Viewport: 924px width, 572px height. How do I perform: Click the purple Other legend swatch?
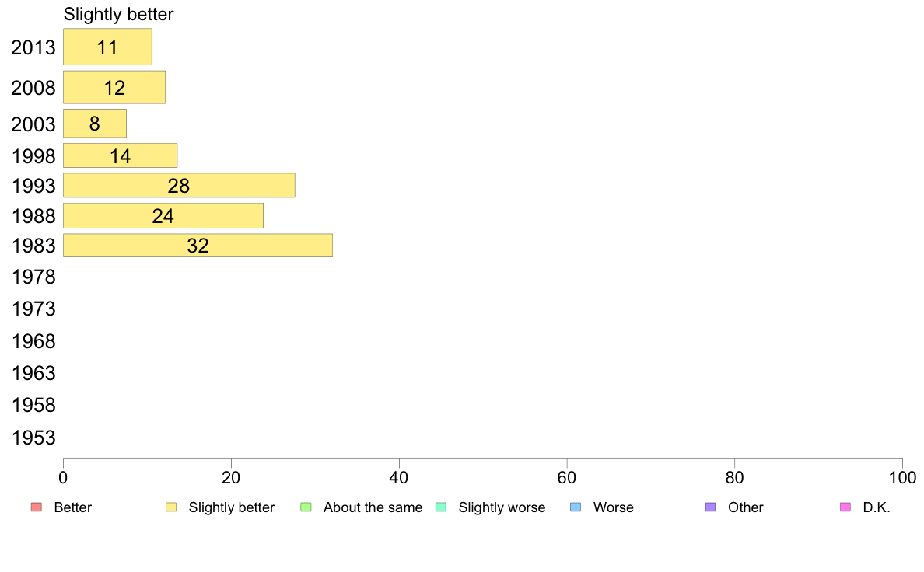pos(711,507)
